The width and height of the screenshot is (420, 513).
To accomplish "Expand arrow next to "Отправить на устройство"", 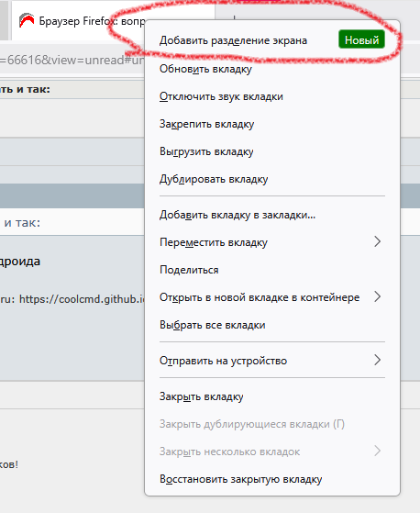I will point(378,360).
